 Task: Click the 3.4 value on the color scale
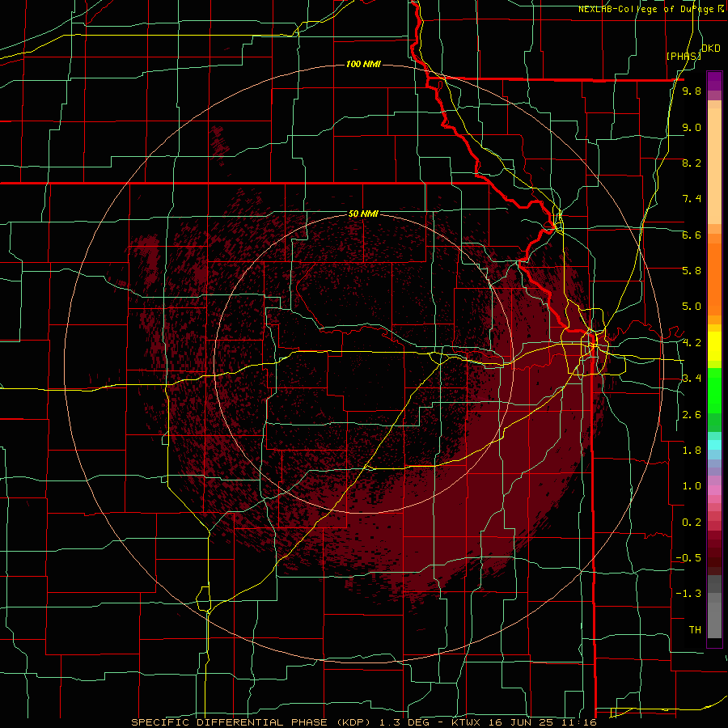692,379
